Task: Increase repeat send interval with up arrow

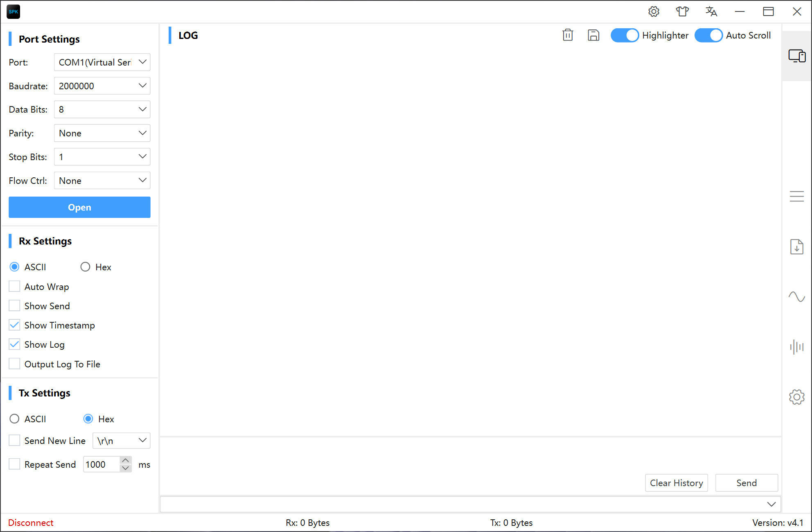Action: (x=126, y=460)
